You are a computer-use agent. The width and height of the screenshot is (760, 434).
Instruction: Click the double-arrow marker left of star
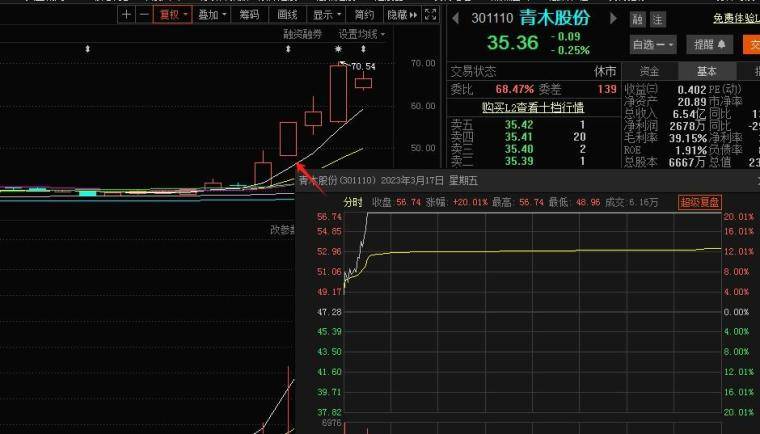pyautogui.click(x=288, y=48)
